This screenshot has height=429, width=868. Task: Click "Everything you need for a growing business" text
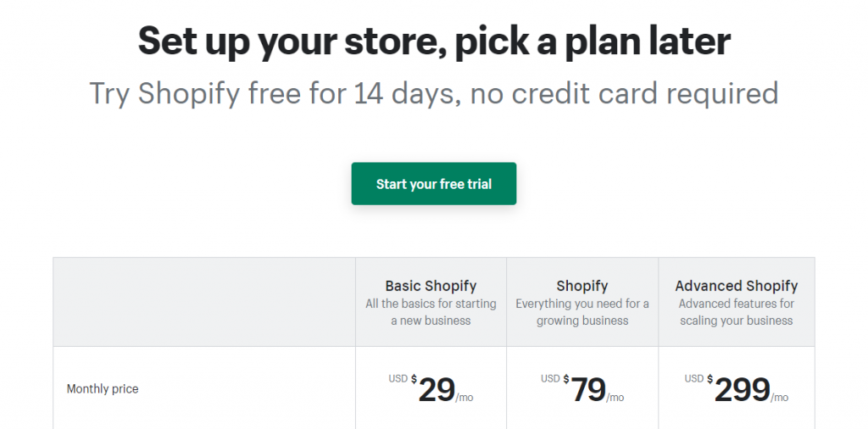(582, 312)
